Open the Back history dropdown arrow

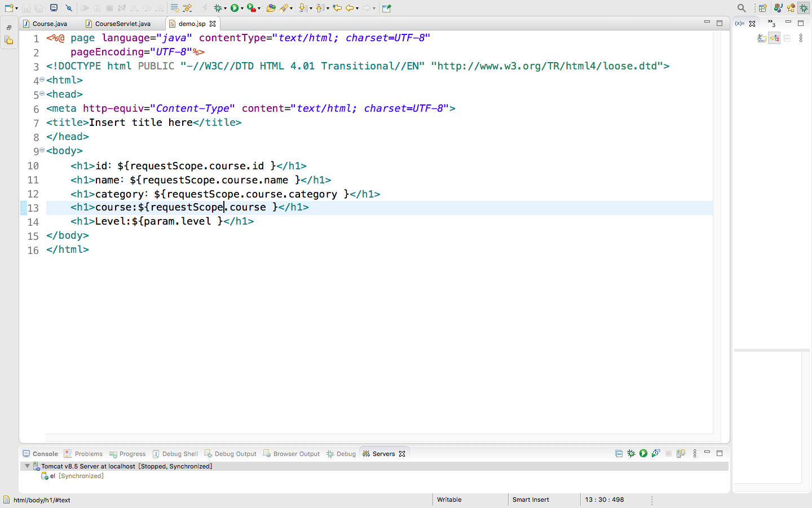357,8
